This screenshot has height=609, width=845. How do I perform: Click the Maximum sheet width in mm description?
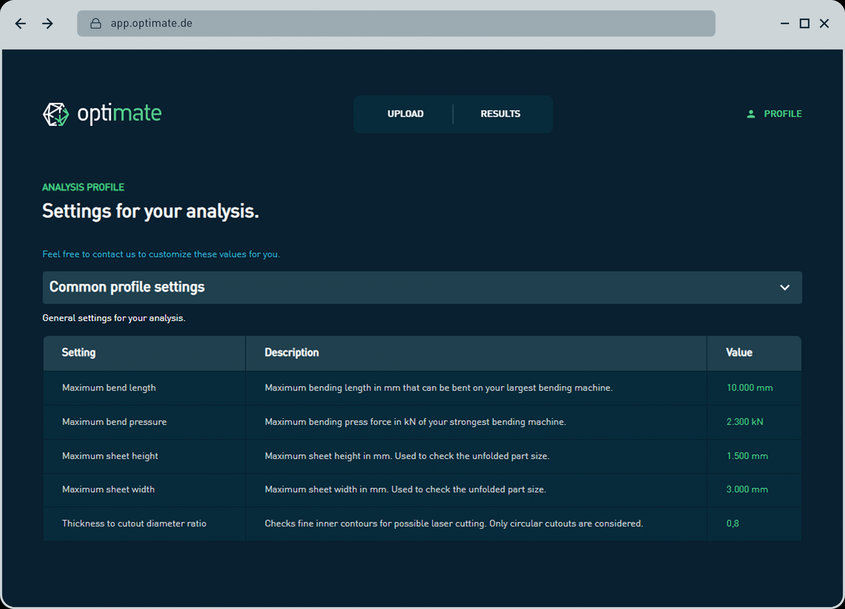coord(405,489)
